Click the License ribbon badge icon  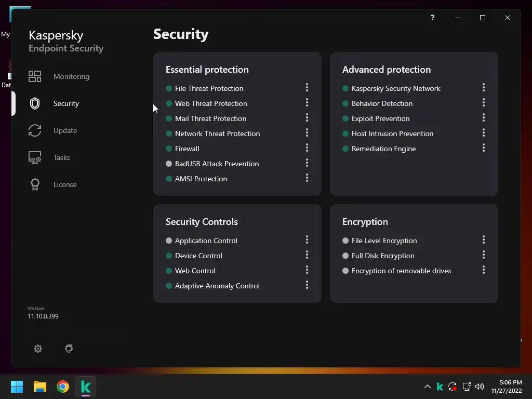[x=35, y=184]
